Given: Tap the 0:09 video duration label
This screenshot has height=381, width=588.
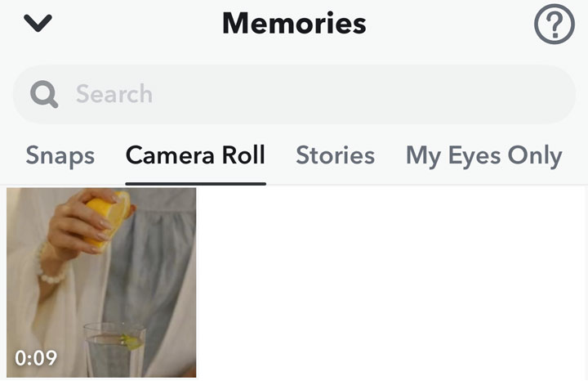Looking at the screenshot, I should pyautogui.click(x=36, y=358).
